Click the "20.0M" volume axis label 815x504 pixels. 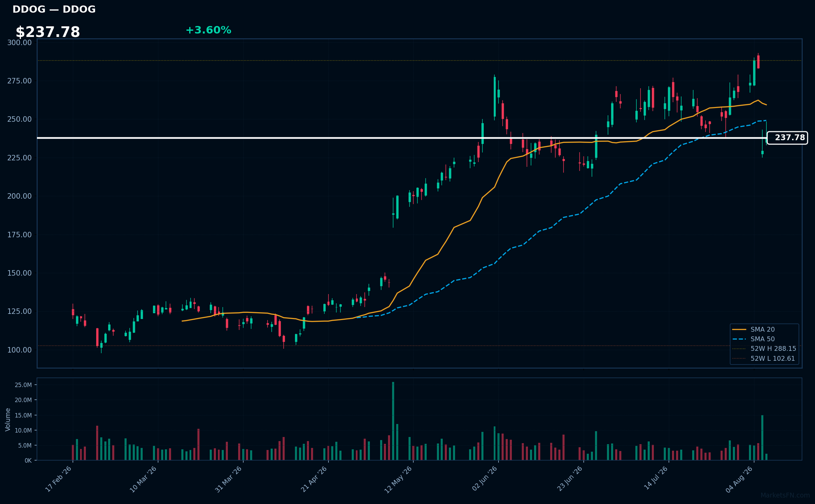(x=23, y=400)
